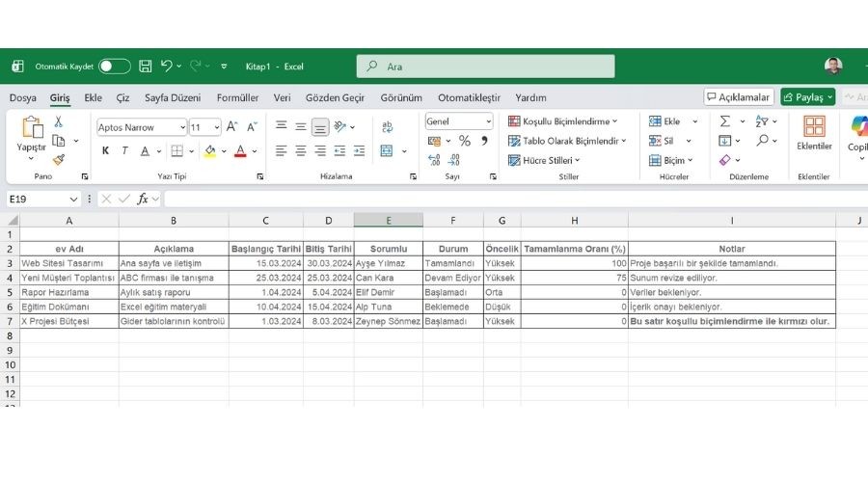Apply the yellow fill color swatch
The height and width of the screenshot is (482, 868).
pos(209,151)
